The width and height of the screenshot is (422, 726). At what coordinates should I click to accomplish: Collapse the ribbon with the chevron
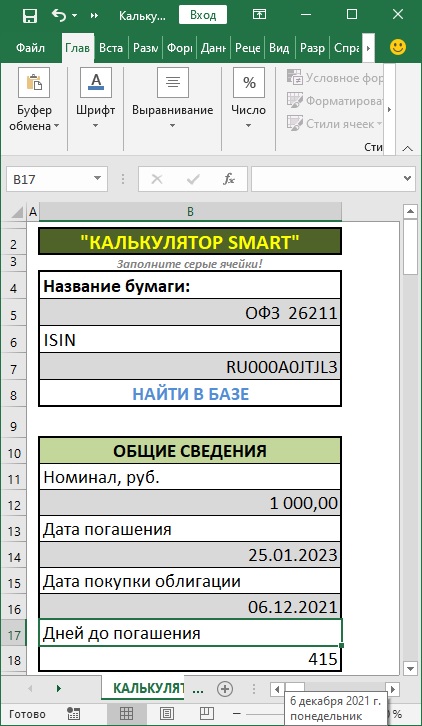pos(407,149)
